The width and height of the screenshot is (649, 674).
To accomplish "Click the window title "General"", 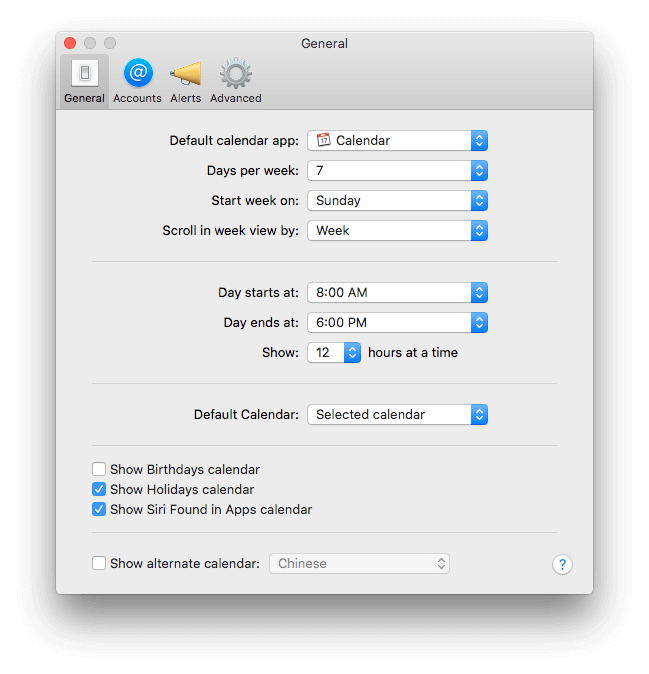I will [x=324, y=43].
